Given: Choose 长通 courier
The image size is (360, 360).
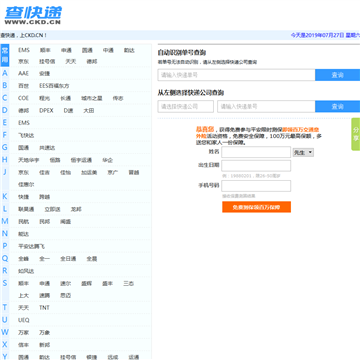Looking at the screenshot, I should [x=66, y=98].
